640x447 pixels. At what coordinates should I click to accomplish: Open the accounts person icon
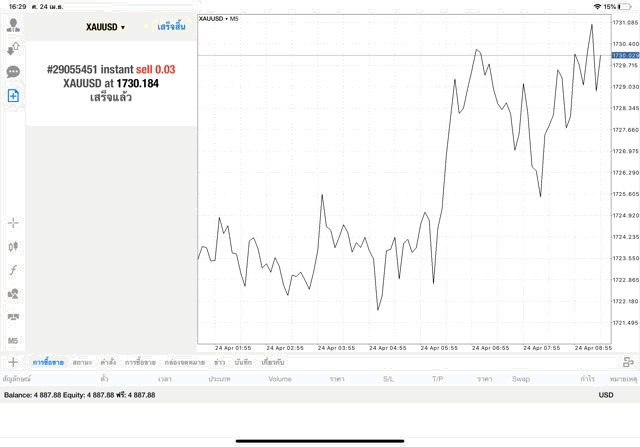[x=13, y=25]
